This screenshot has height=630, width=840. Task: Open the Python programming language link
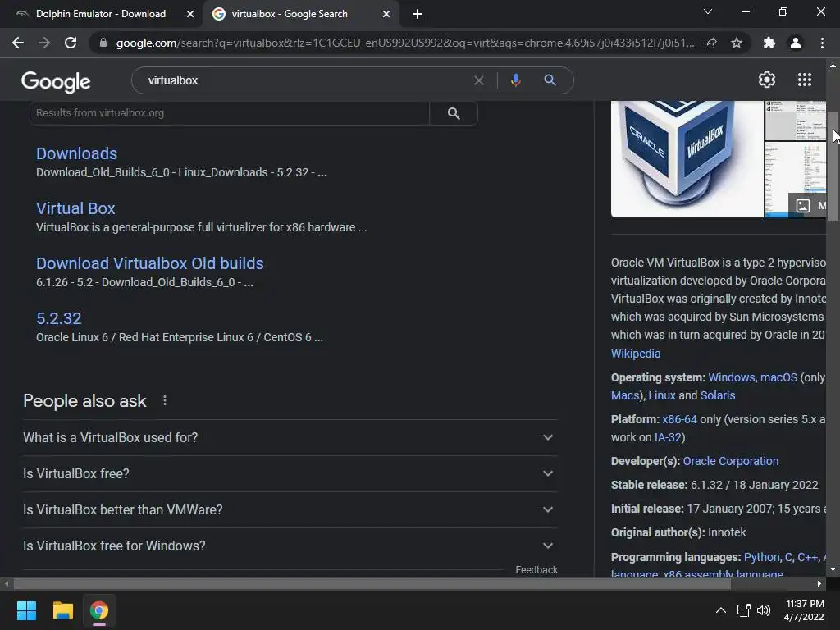click(762, 557)
